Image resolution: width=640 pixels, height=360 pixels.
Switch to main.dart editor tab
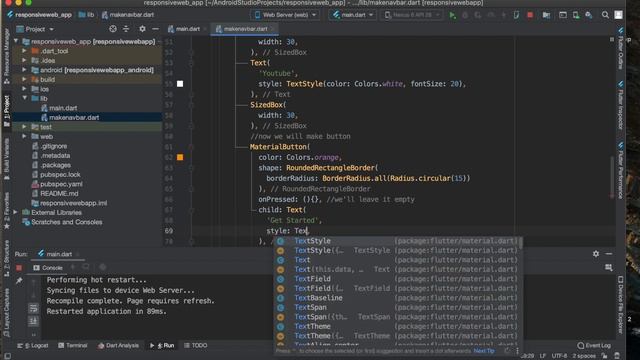(187, 29)
